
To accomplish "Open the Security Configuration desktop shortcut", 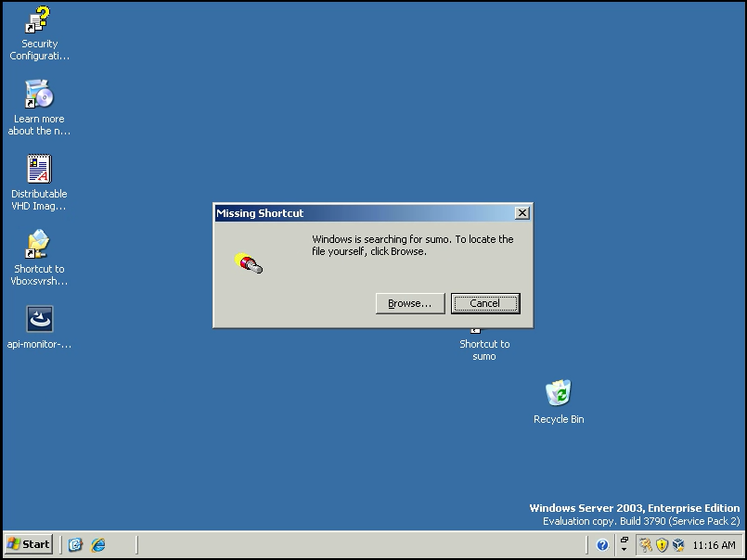I will click(39, 20).
